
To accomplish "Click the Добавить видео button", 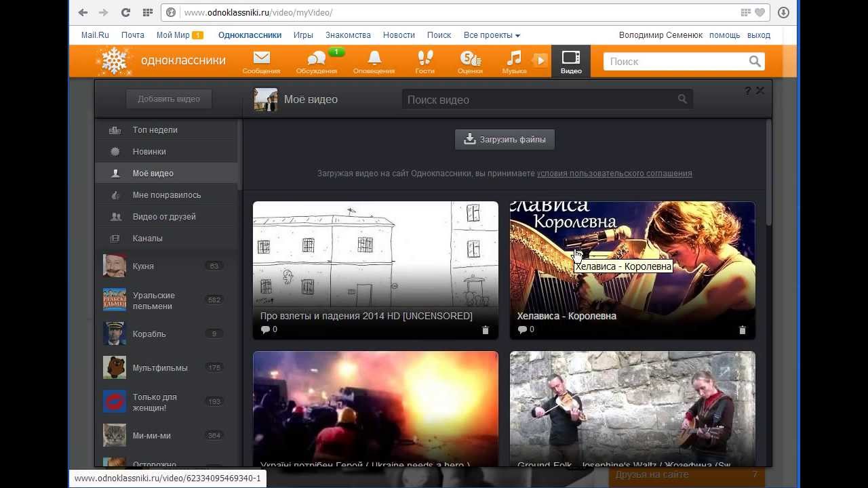I will coord(169,99).
